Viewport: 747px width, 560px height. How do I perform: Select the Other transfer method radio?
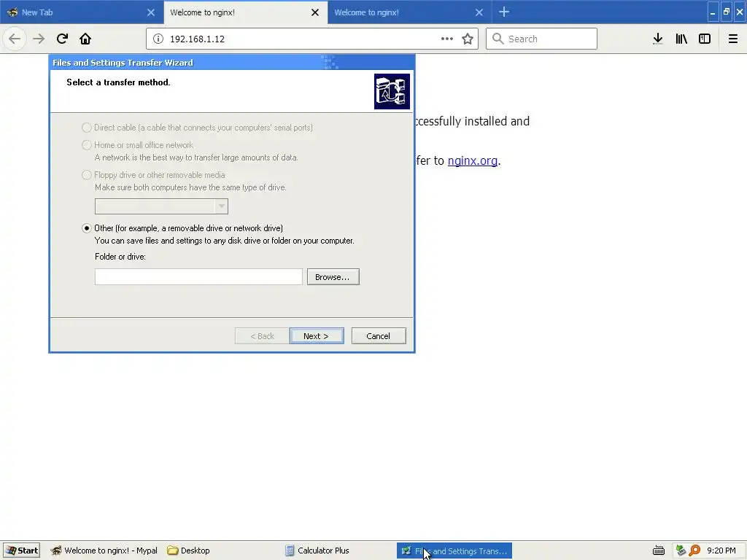click(x=86, y=228)
